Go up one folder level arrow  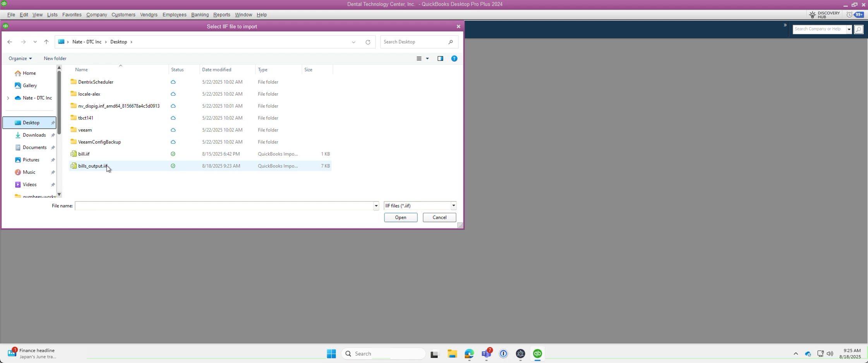(46, 42)
